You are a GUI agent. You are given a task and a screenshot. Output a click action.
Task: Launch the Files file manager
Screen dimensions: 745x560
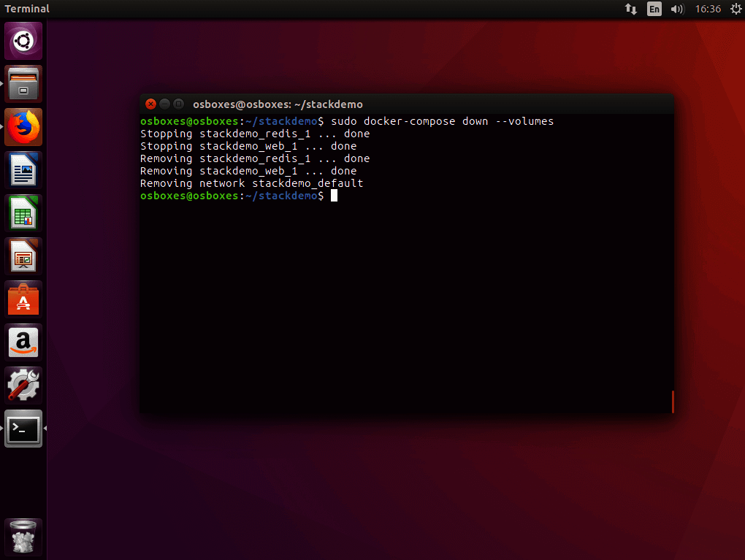coord(23,84)
